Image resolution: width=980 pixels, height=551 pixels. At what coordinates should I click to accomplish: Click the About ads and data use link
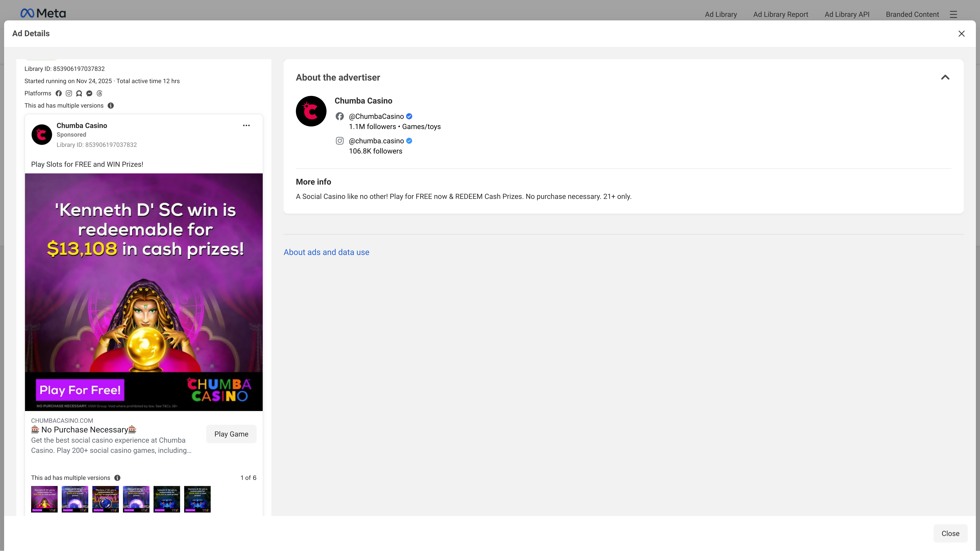point(326,252)
